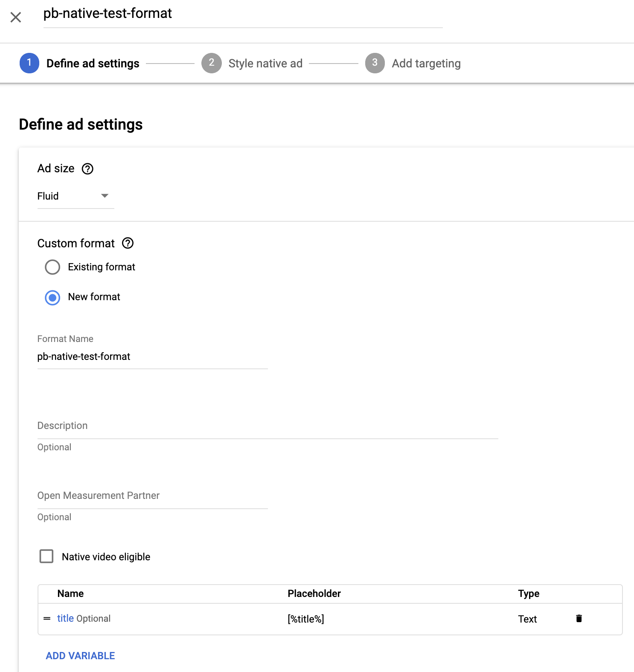Go to the Style native ad step
634x672 pixels.
(x=265, y=64)
